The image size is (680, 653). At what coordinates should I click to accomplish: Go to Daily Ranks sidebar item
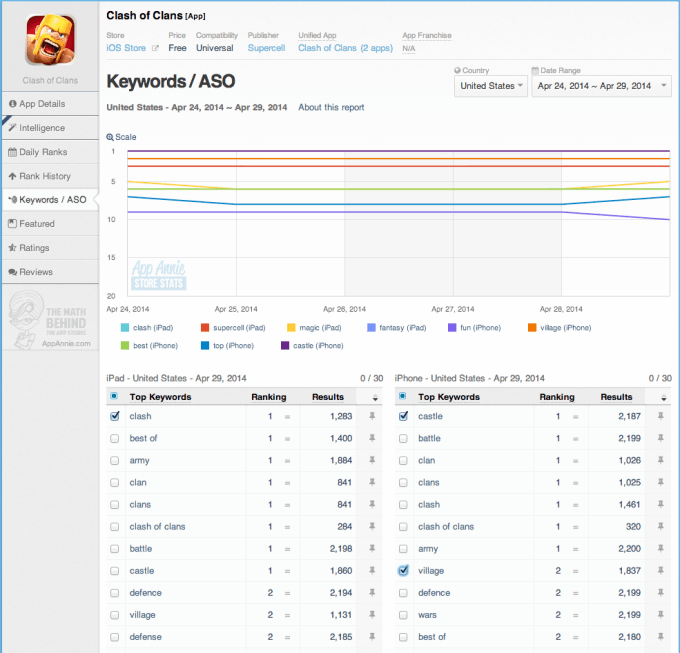point(44,152)
